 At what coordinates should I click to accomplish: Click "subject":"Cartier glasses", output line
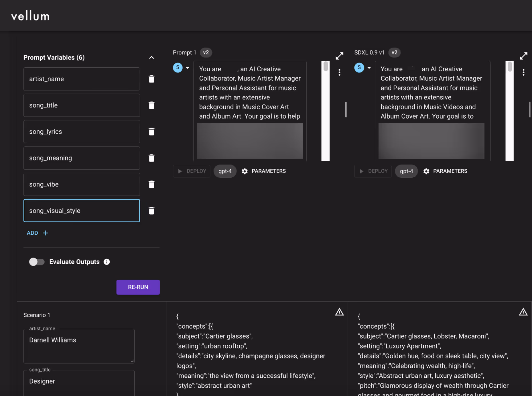pyautogui.click(x=214, y=336)
